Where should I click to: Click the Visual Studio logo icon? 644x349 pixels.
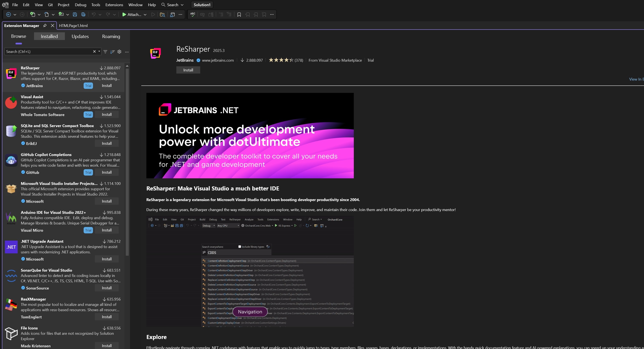(x=5, y=5)
